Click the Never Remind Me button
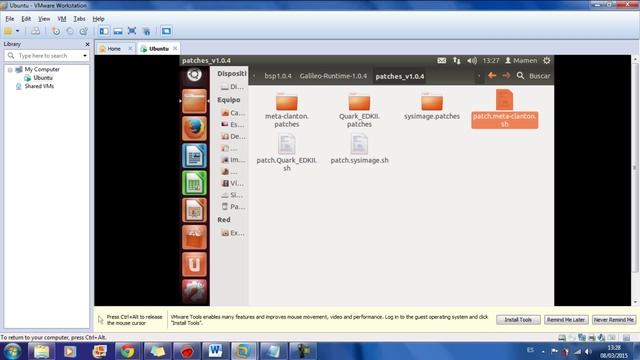The width and height of the screenshot is (640, 360). click(x=613, y=320)
